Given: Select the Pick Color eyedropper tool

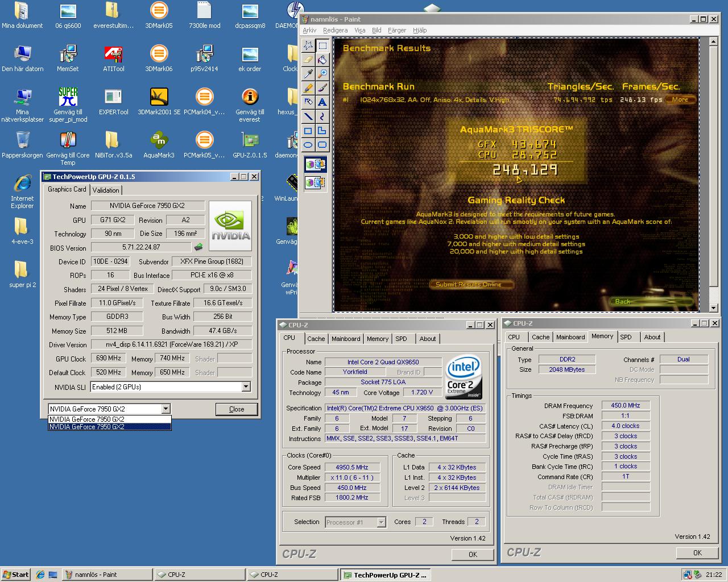Looking at the screenshot, I should [308, 74].
